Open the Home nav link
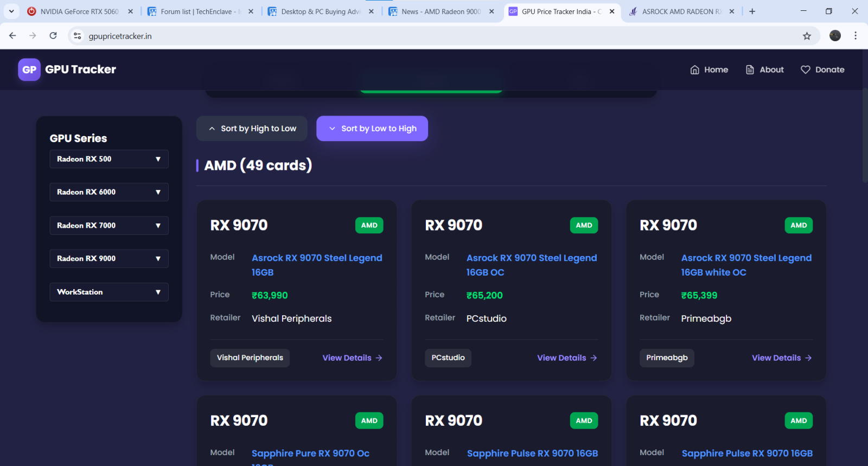Screen dimensions: 868x466 pyautogui.click(x=709, y=69)
